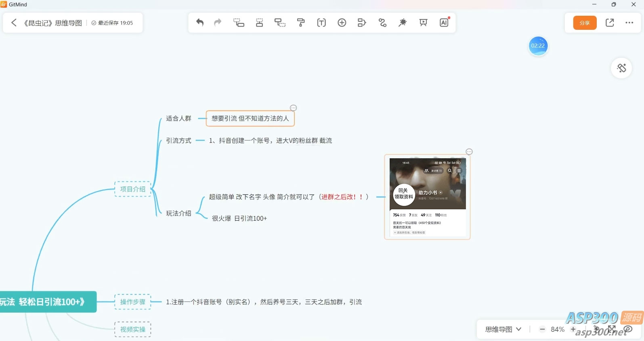Image resolution: width=644 pixels, height=341 pixels.
Task: Select the 项目介绍 branch node
Action: point(133,189)
